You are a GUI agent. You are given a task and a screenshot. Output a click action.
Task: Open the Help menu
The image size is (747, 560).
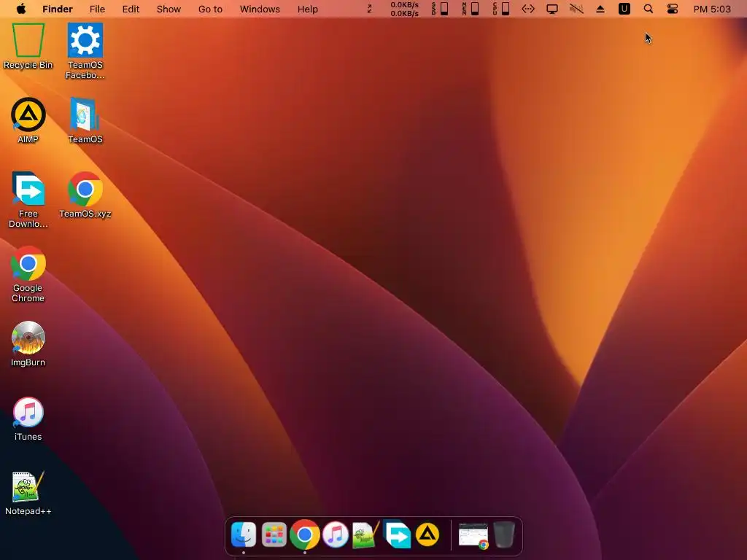307,9
